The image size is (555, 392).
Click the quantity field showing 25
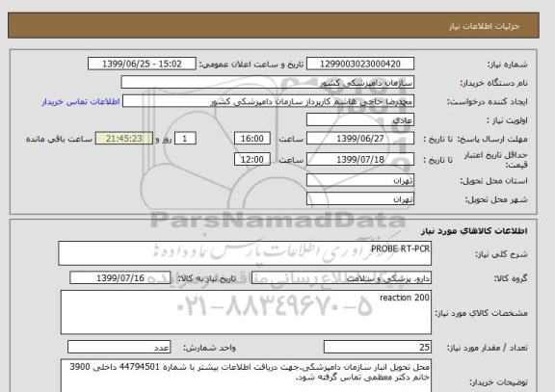coord(378,347)
